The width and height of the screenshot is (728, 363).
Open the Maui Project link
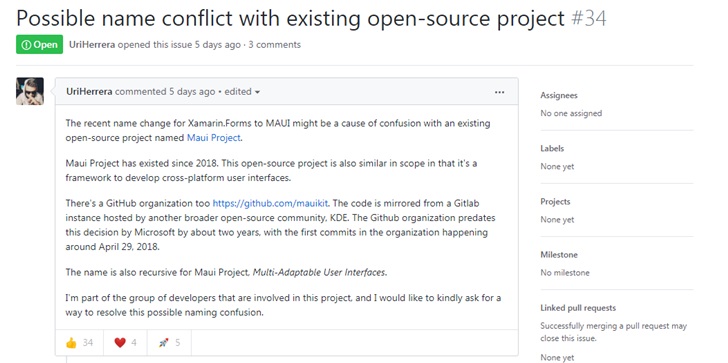(x=214, y=138)
